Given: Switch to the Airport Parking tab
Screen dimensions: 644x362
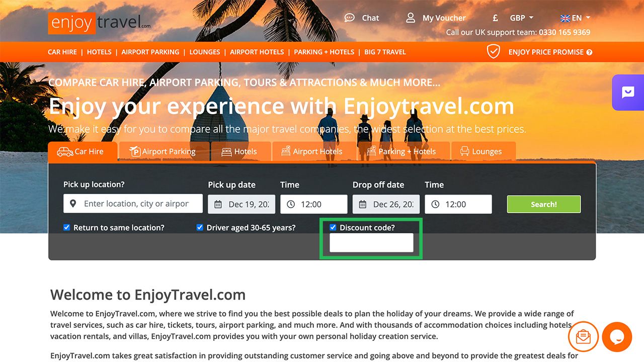Looking at the screenshot, I should (163, 151).
